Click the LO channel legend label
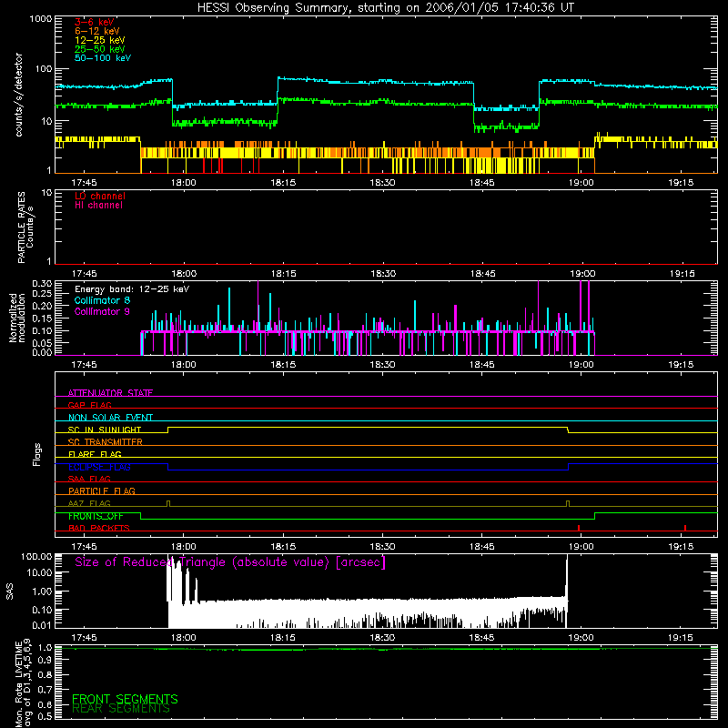This screenshot has height=728, width=728. pyautogui.click(x=100, y=196)
